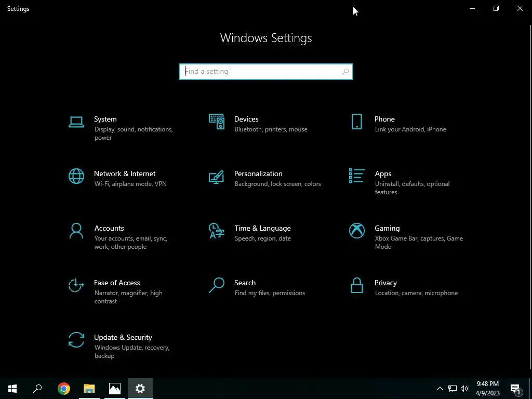Viewport: 532px width, 399px height.
Task: Open the Time & Language icon
Action: coord(217,231)
